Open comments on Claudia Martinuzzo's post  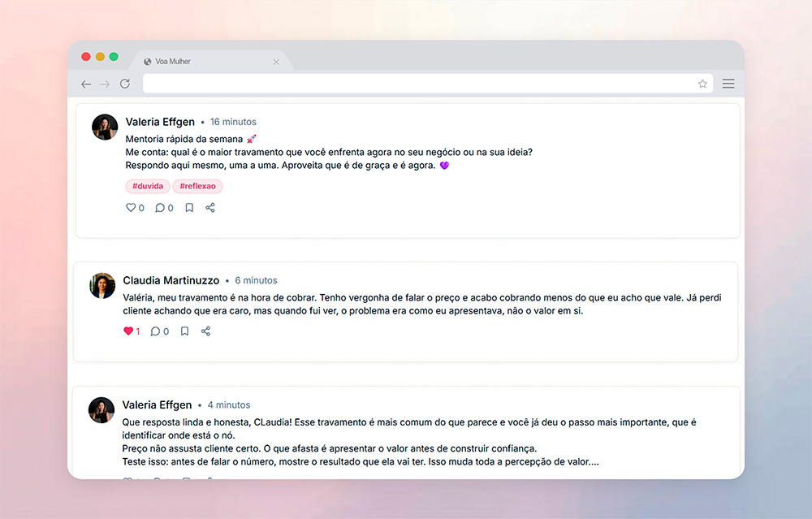(155, 331)
